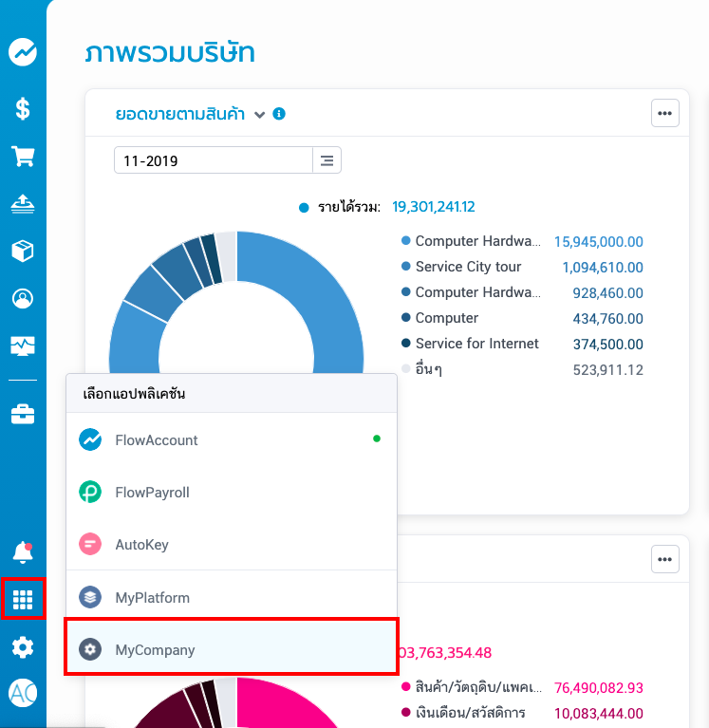Open the settings gear in sidebar
The height and width of the screenshot is (728, 709).
(23, 647)
